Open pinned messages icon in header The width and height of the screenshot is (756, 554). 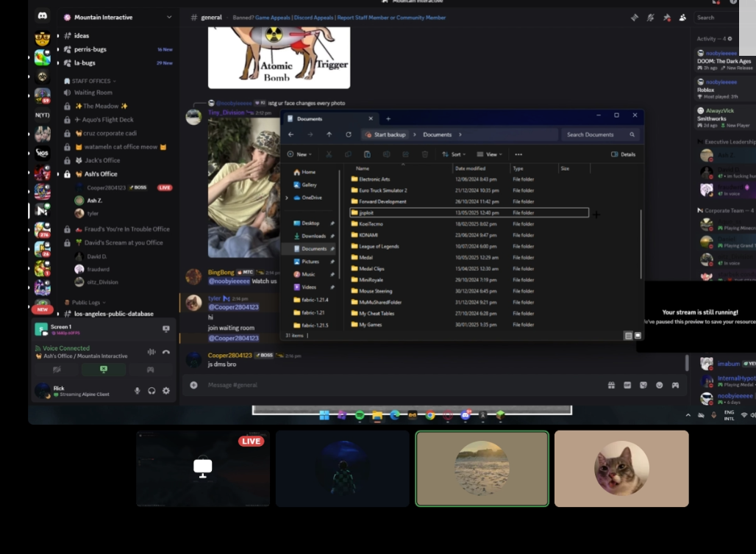(x=667, y=18)
